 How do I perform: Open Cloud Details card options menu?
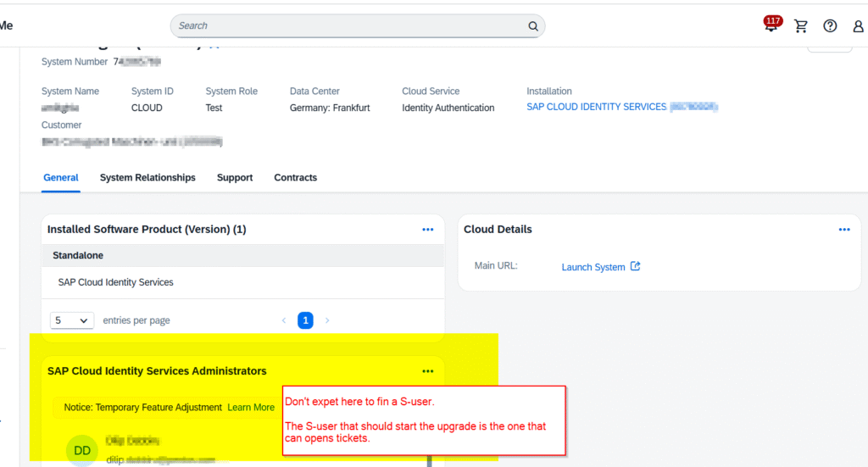click(x=844, y=230)
